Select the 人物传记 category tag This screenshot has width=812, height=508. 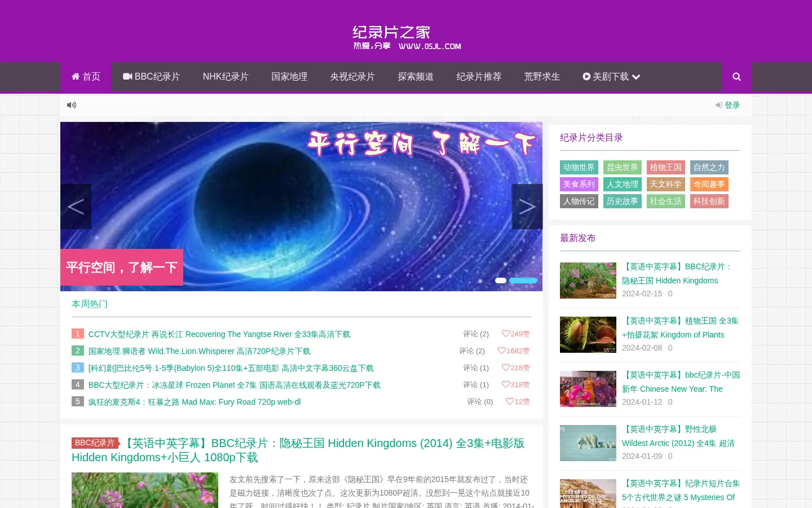579,201
